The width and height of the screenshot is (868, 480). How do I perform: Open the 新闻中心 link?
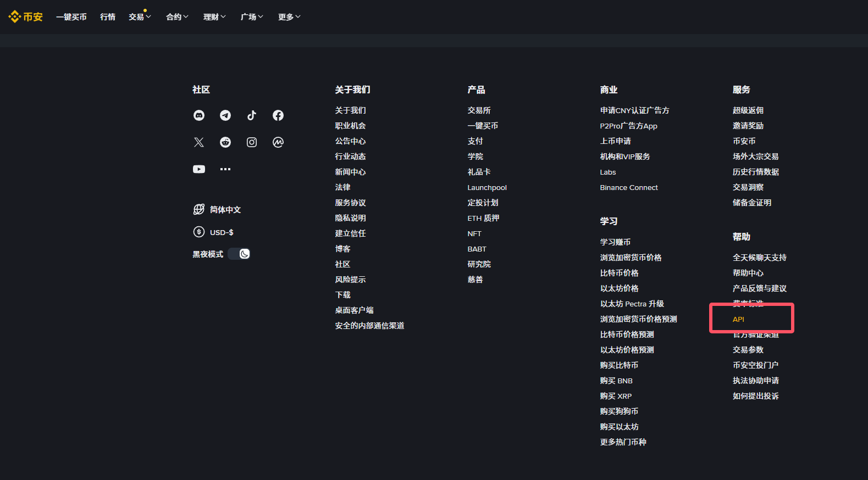point(350,172)
